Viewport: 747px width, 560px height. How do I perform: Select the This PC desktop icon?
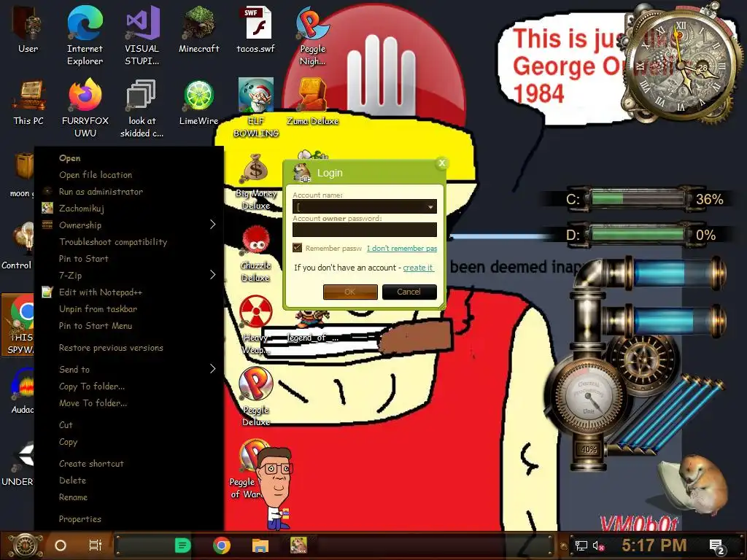click(x=28, y=102)
